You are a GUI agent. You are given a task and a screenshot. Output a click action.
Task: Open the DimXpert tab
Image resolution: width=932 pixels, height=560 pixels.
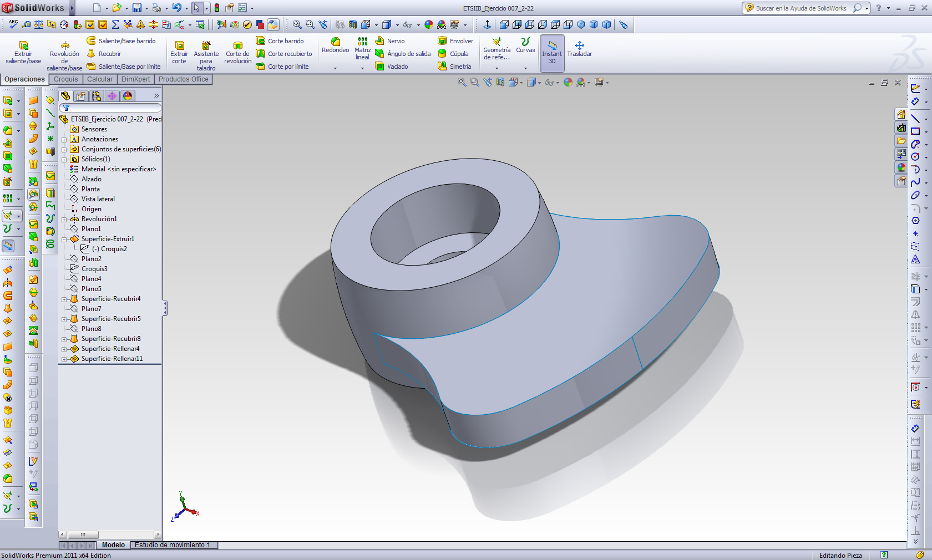pos(135,79)
